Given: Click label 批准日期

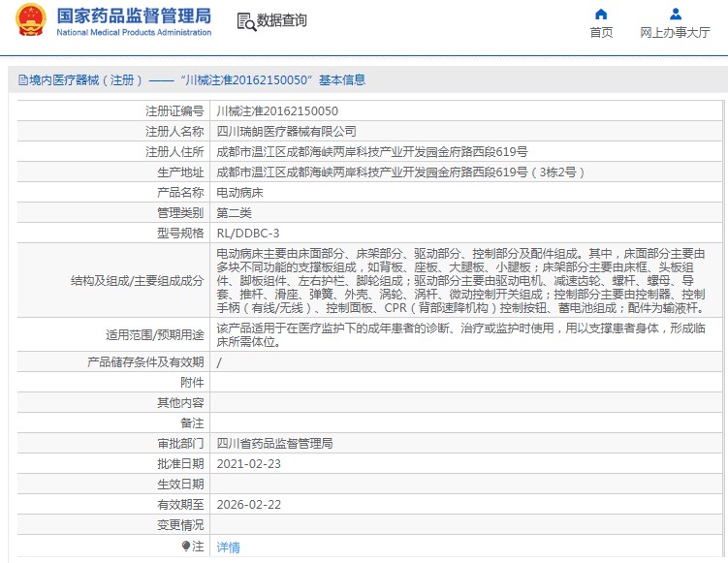Looking at the screenshot, I should point(180,463).
